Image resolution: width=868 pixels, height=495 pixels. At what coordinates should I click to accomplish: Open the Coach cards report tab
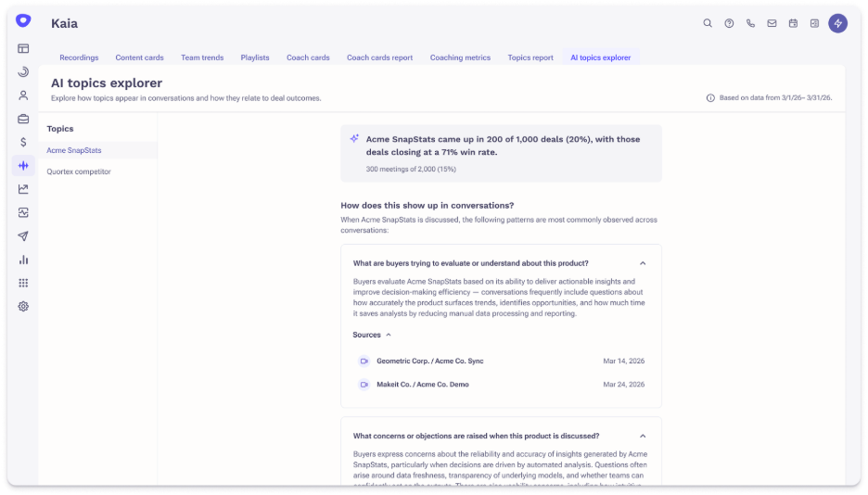tap(380, 57)
